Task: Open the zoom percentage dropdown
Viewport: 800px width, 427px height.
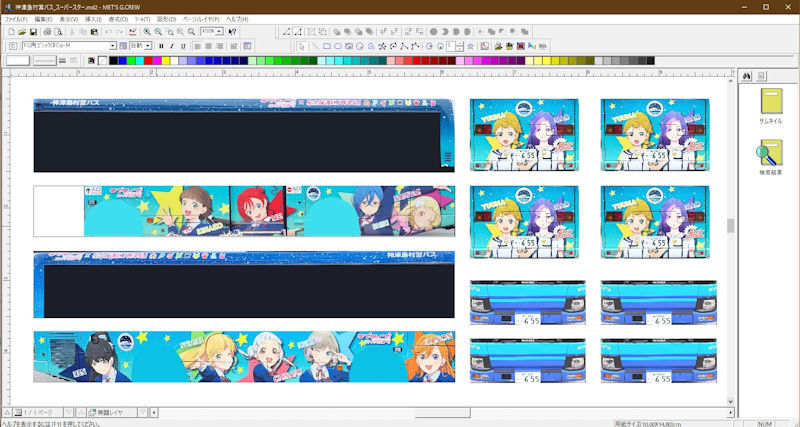Action: pyautogui.click(x=219, y=32)
